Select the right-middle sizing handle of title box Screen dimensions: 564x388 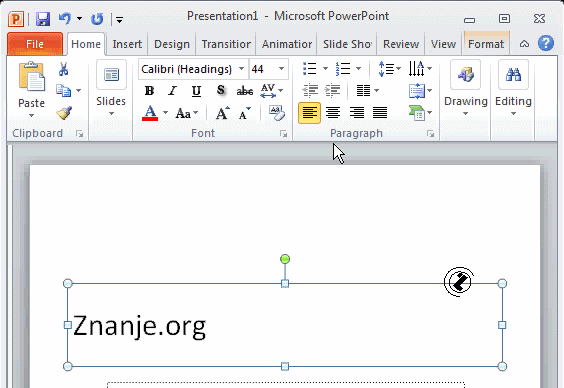502,325
